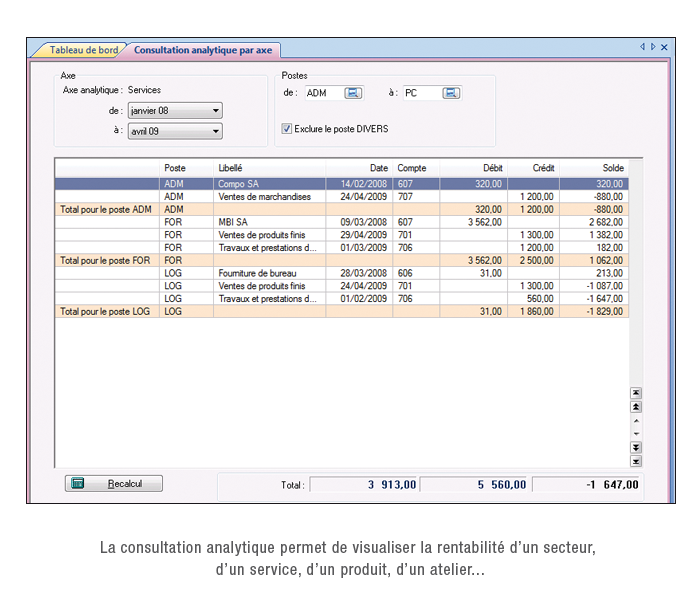Click the small single up arrow in the scrollbar
Viewport: 700px width, 600px height.
tap(636, 421)
